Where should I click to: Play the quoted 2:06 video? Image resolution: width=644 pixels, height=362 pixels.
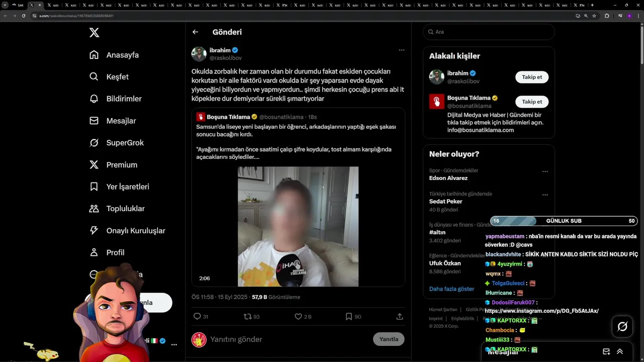[298, 226]
